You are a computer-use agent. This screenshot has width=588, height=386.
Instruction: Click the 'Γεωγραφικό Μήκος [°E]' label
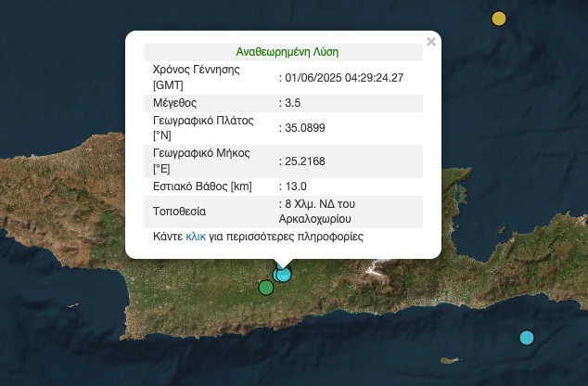201,161
